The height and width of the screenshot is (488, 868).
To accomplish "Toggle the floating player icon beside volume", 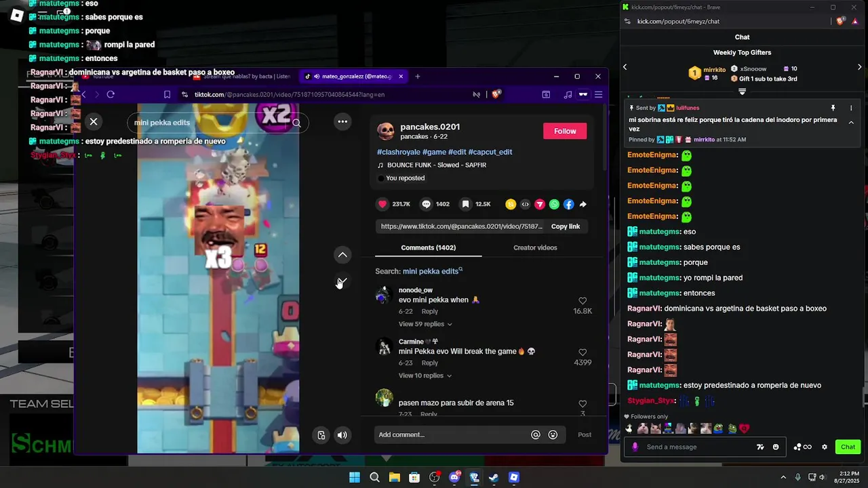I will pos(321,435).
